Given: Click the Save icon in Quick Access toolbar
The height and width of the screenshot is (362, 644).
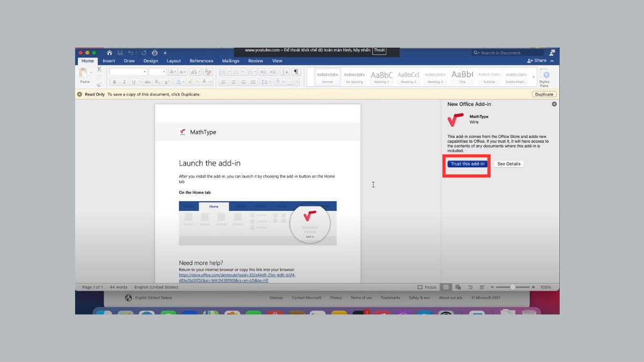Looking at the screenshot, I should [120, 53].
